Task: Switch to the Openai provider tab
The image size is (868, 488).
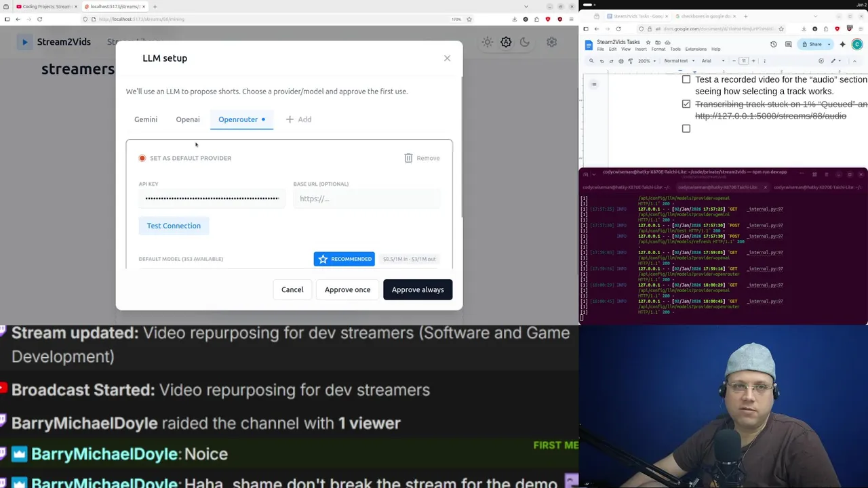Action: [188, 119]
